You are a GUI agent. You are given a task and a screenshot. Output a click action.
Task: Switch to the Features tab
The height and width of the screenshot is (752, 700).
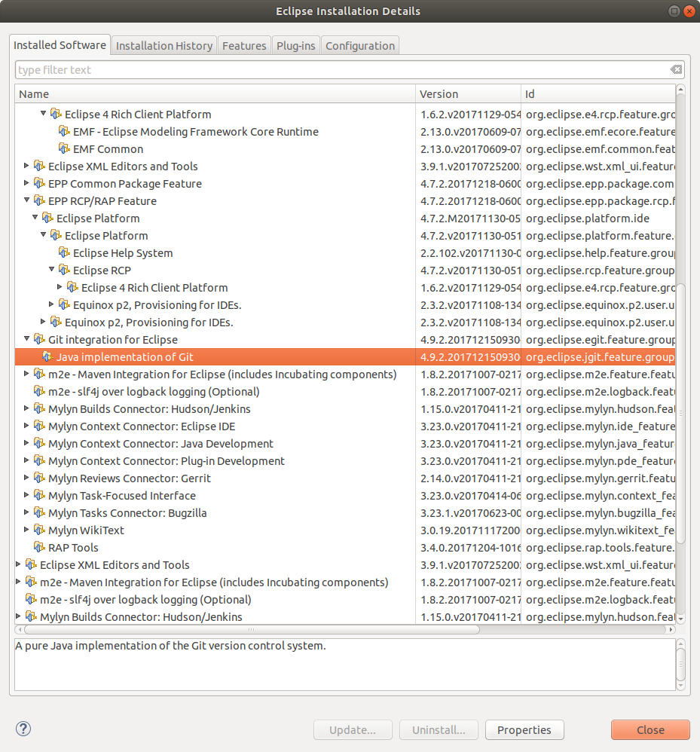244,45
